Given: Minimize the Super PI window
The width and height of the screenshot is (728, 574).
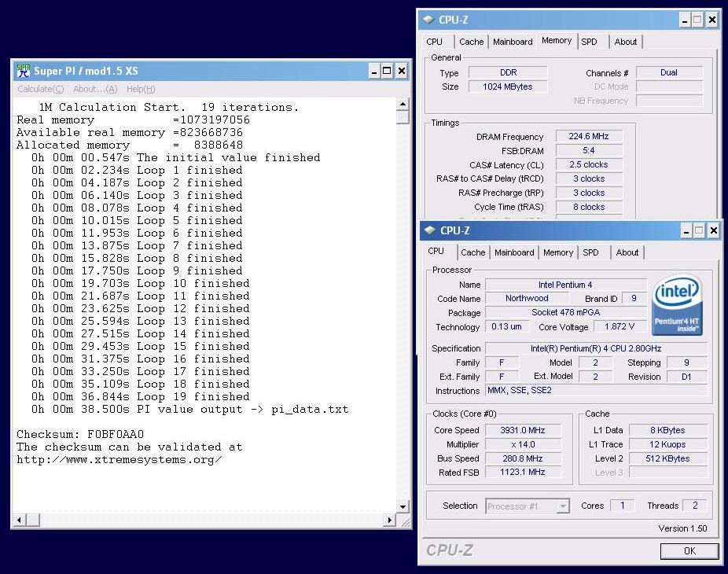Looking at the screenshot, I should coord(374,71).
